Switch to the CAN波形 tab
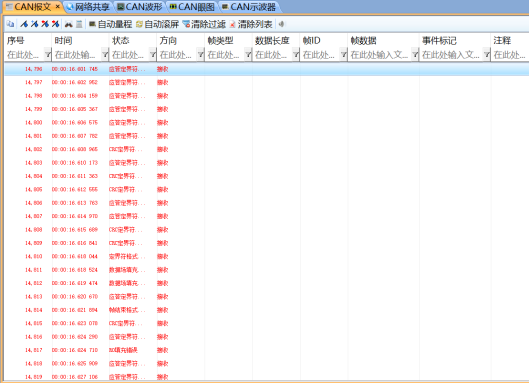 click(x=140, y=7)
